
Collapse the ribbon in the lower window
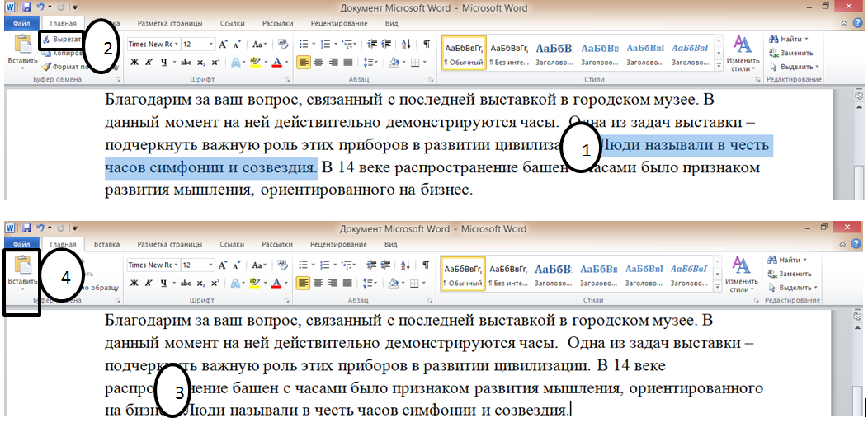(x=843, y=243)
